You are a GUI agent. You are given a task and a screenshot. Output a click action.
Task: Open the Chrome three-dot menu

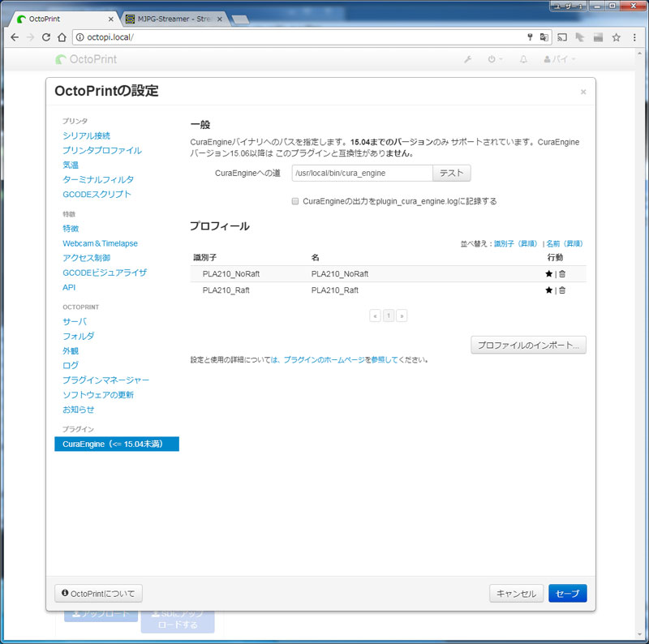[634, 37]
